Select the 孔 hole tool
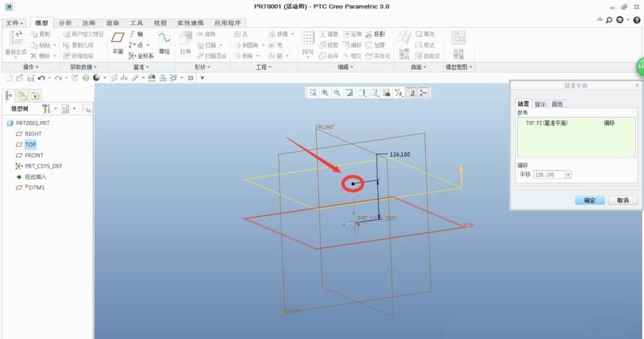The height and width of the screenshot is (339, 644). pos(241,34)
